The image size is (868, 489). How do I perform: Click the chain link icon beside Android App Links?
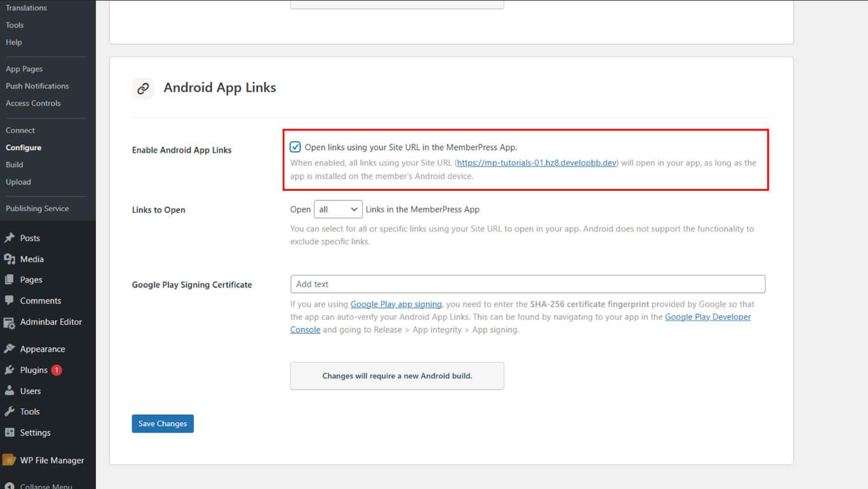[143, 88]
